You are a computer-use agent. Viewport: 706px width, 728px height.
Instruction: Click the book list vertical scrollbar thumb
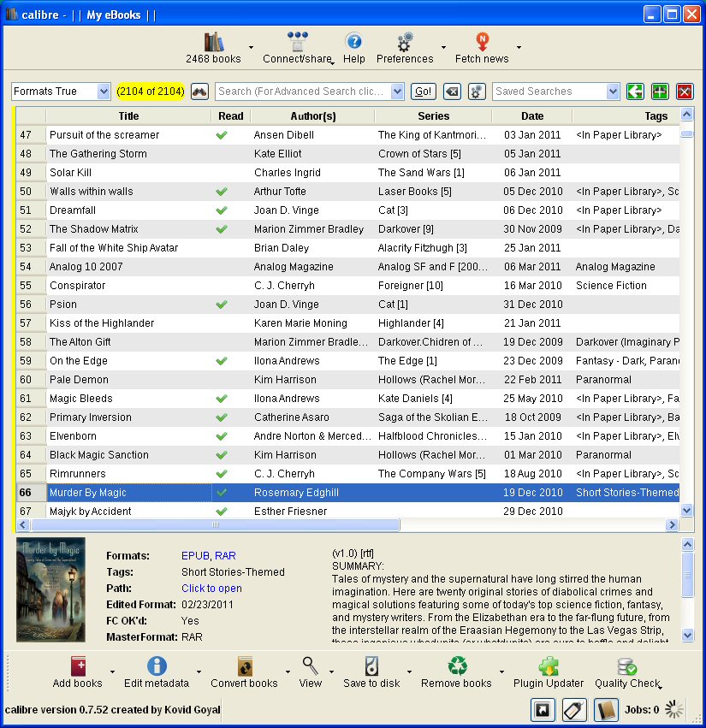pos(687,134)
